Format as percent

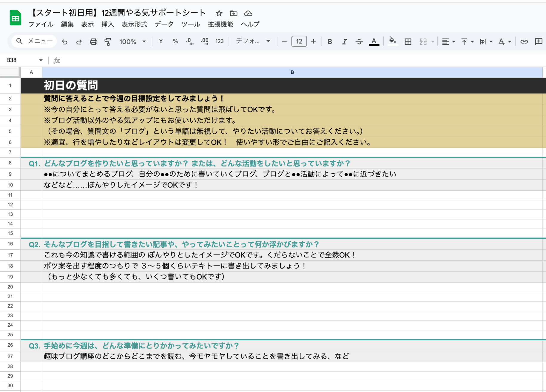(x=175, y=41)
